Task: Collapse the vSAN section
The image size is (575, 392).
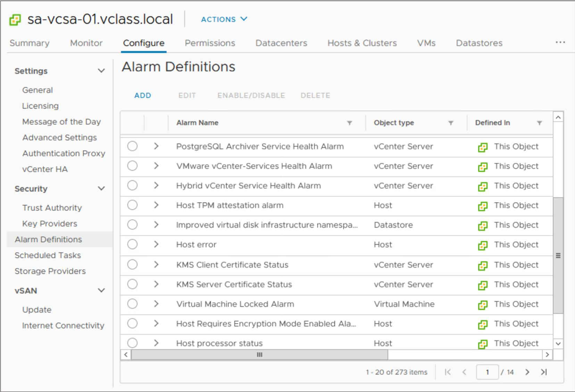Action: (101, 290)
